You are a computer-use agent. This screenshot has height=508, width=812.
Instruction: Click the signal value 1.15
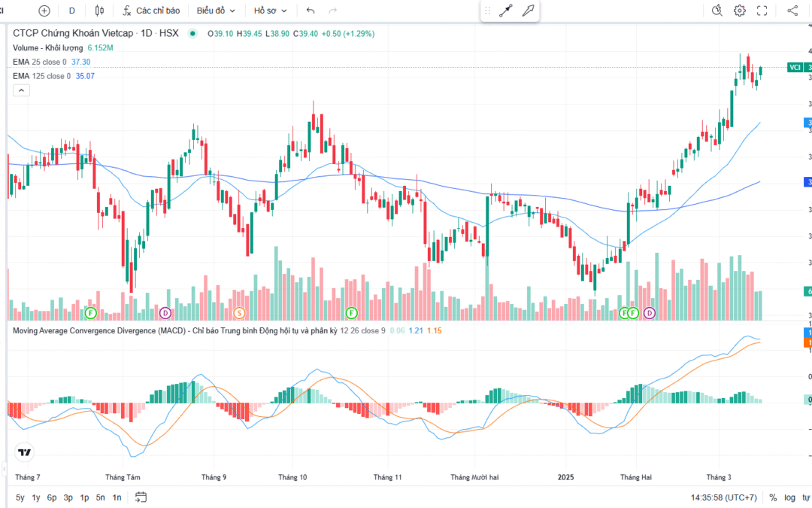click(x=435, y=330)
